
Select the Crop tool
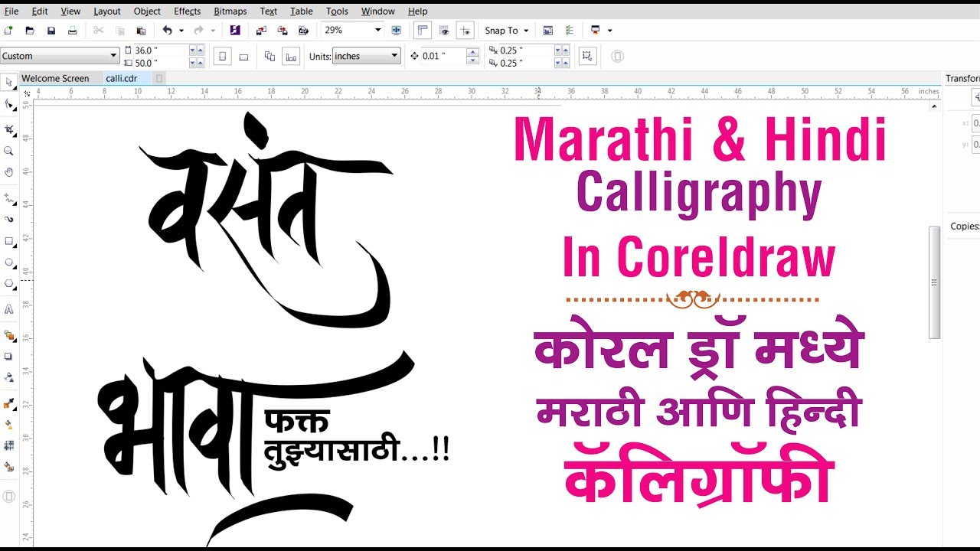point(9,129)
